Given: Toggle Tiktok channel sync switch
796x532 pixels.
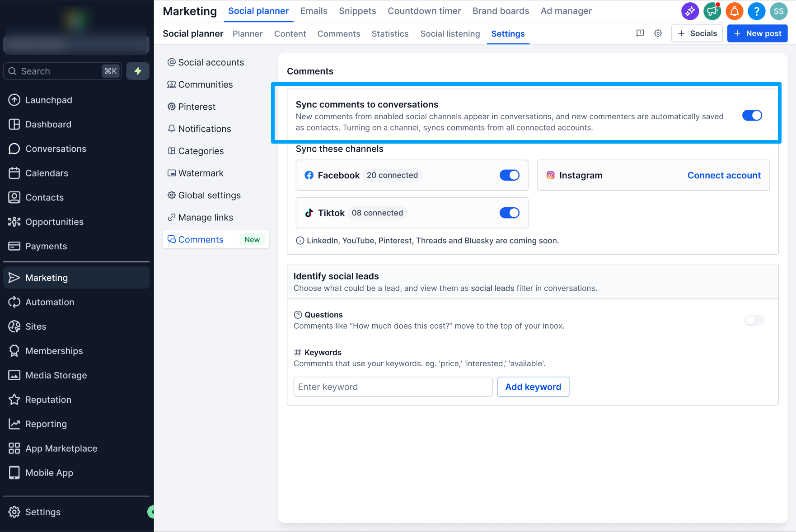Looking at the screenshot, I should [510, 213].
